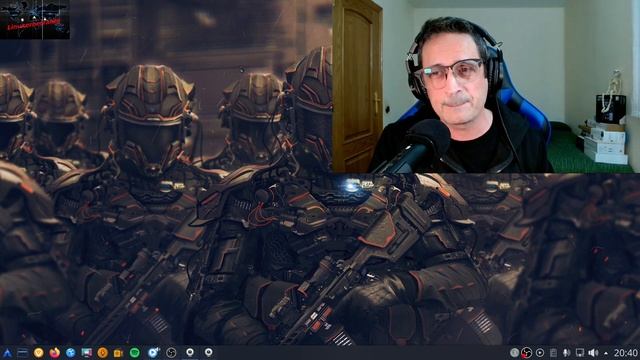Open the blue play-button media app

point(154,353)
